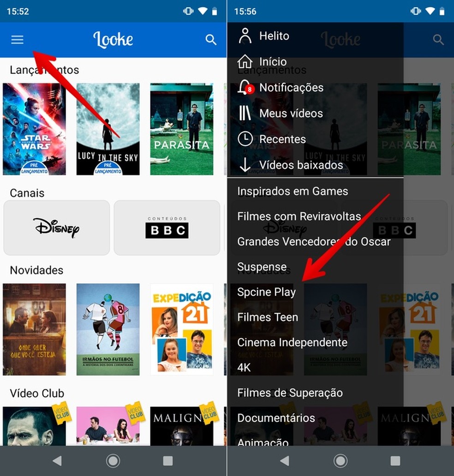Tap the Looke logo in left header
This screenshot has height=476, width=454.
pos(113,40)
